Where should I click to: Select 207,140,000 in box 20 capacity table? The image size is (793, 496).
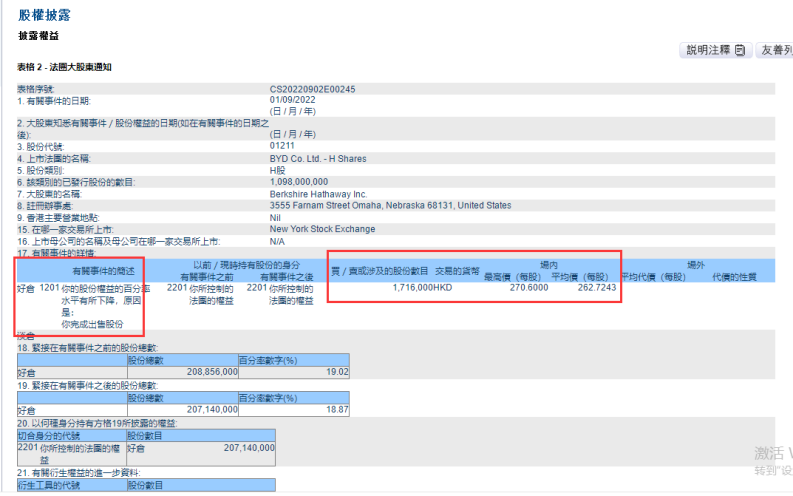point(249,447)
